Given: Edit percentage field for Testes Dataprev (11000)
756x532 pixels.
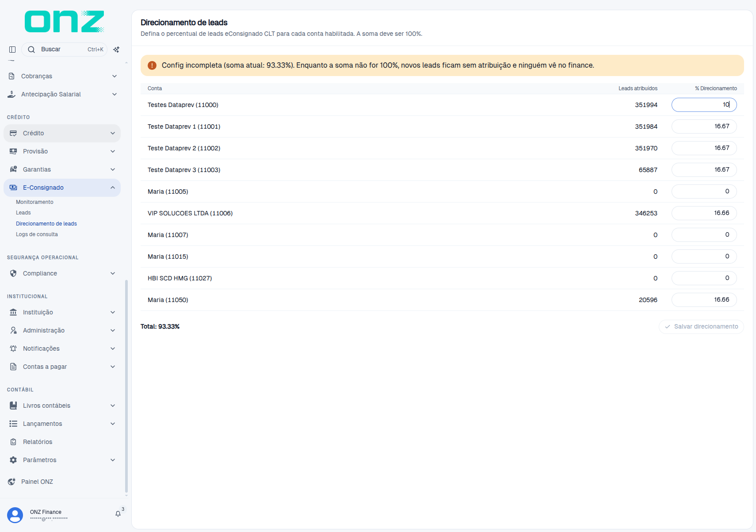Looking at the screenshot, I should (x=704, y=105).
